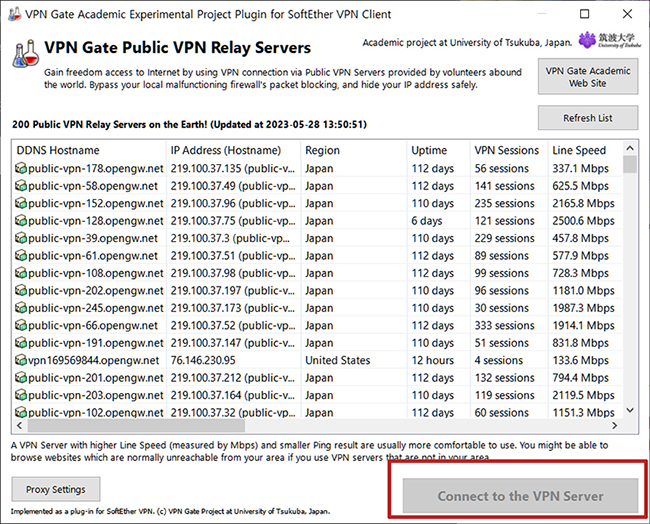This screenshot has height=524, width=650.
Task: Sort by Line Speed column header
Action: click(585, 150)
